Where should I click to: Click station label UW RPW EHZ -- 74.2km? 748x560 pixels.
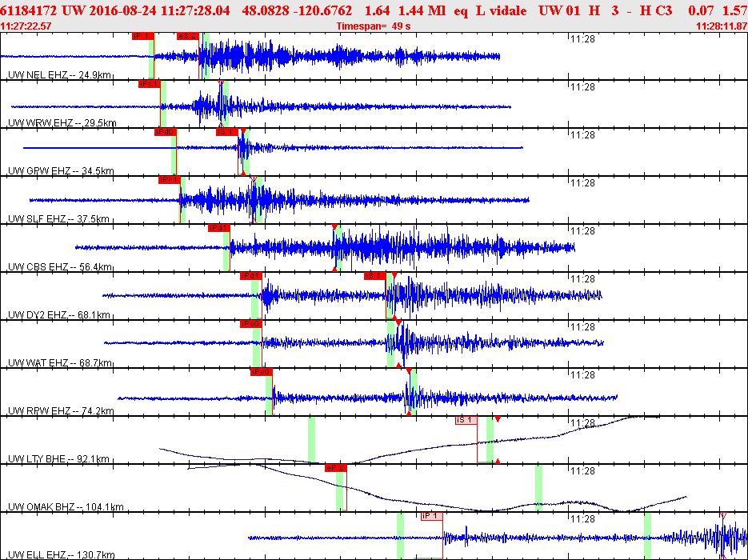coord(61,410)
